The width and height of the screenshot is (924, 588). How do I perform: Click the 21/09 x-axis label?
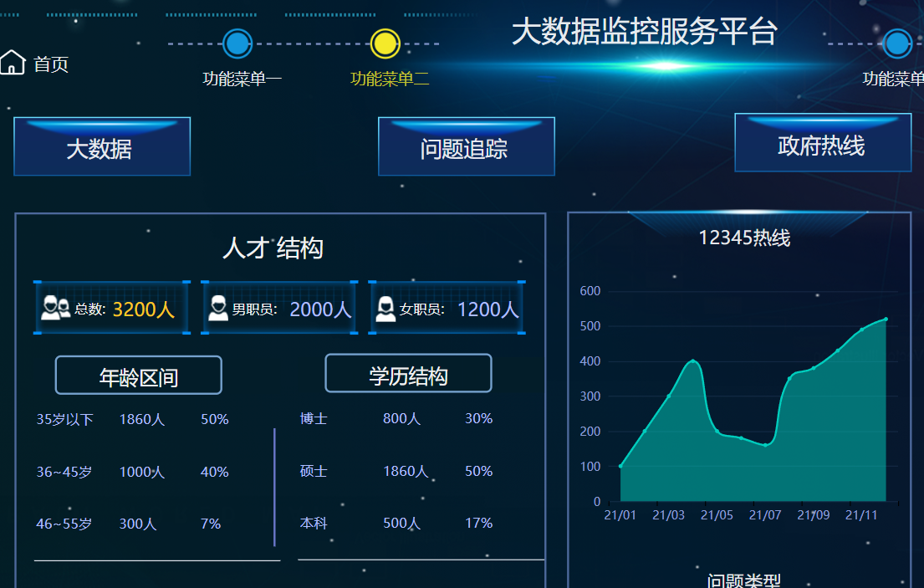(x=814, y=515)
